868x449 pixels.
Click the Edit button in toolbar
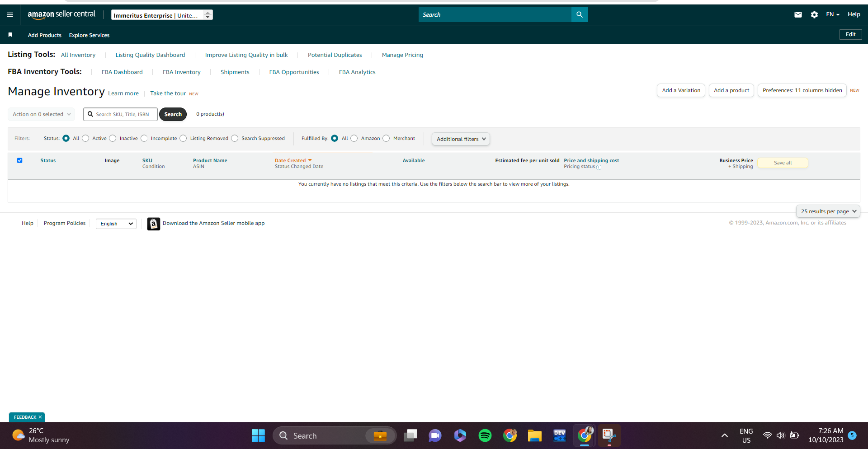[850, 34]
